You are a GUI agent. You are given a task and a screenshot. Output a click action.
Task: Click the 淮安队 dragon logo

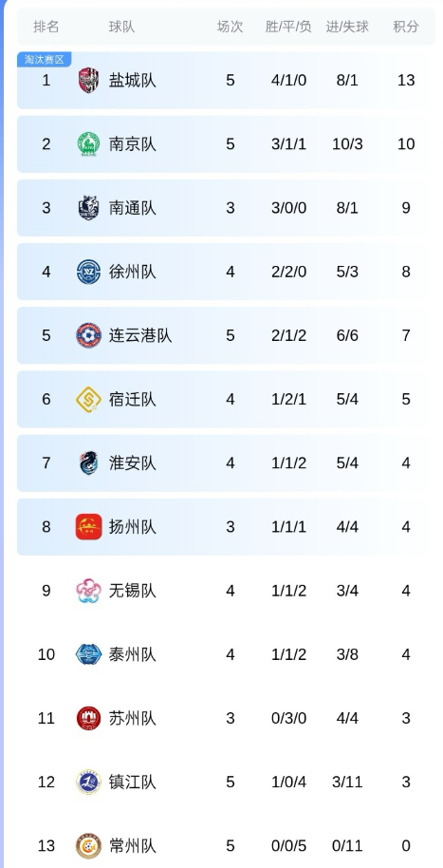88,462
